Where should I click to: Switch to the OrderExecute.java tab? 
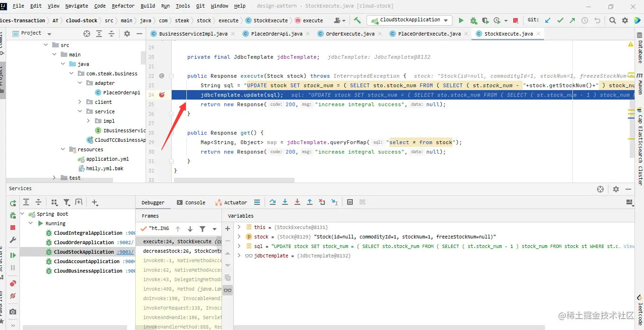click(x=350, y=34)
